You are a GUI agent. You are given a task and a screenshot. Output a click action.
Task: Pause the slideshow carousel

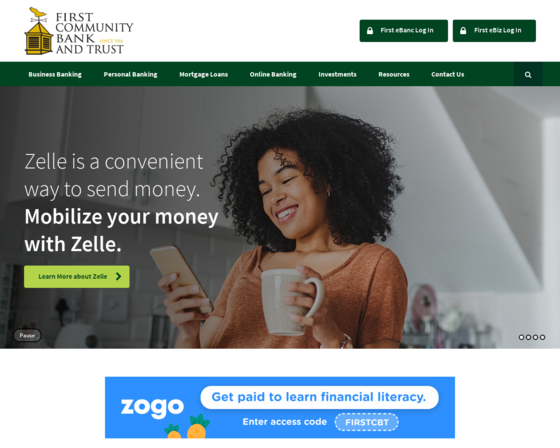[28, 335]
